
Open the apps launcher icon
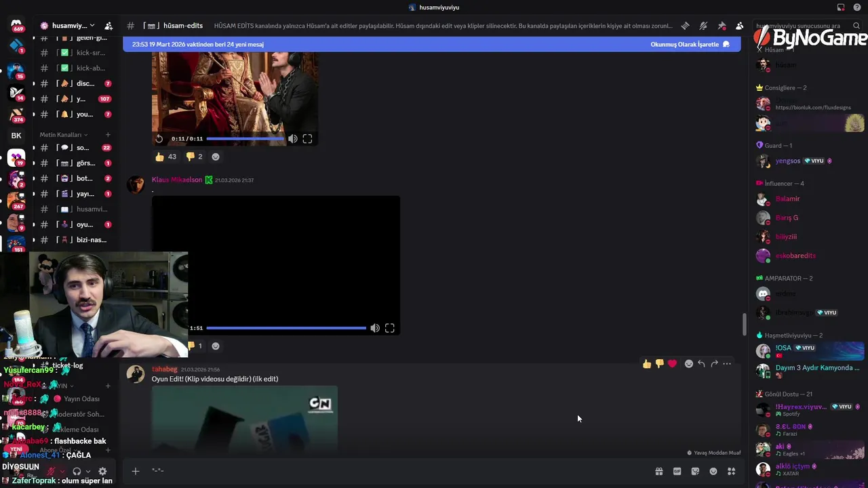(x=732, y=471)
